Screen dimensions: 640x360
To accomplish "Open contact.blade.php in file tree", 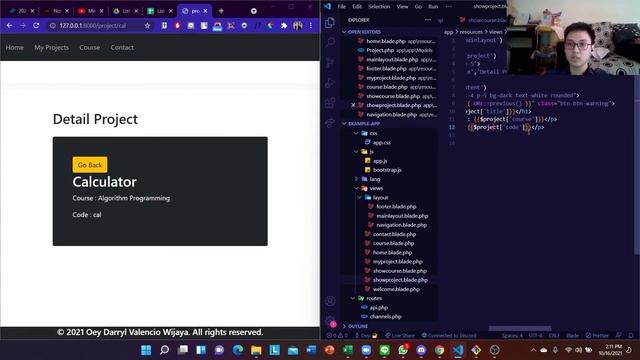I will (x=394, y=234).
